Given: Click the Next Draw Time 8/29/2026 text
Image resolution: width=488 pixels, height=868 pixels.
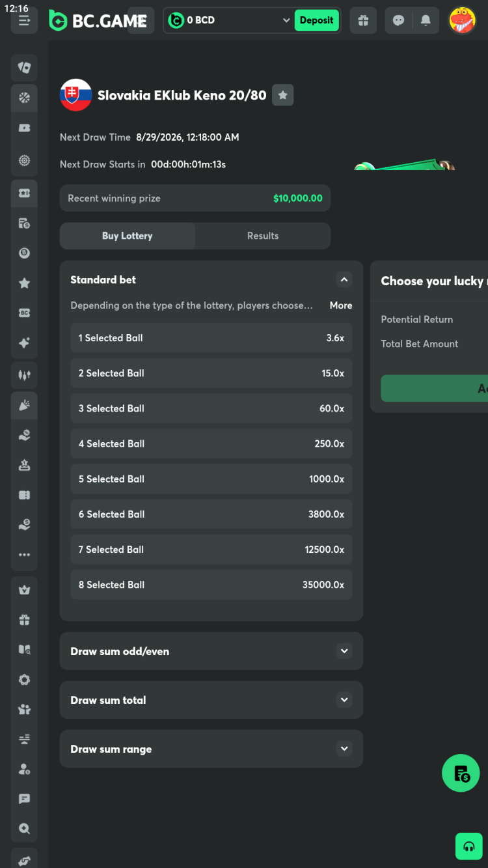Looking at the screenshot, I should [x=150, y=137].
